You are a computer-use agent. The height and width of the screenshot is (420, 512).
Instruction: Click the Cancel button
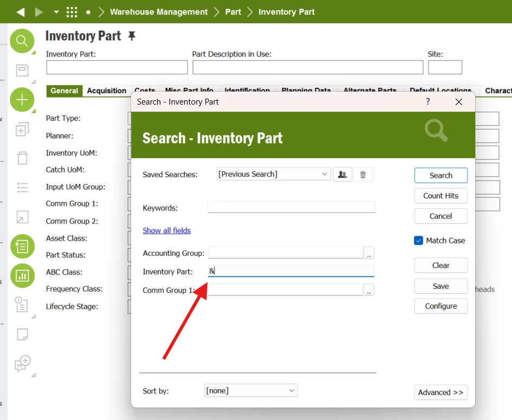(x=441, y=216)
